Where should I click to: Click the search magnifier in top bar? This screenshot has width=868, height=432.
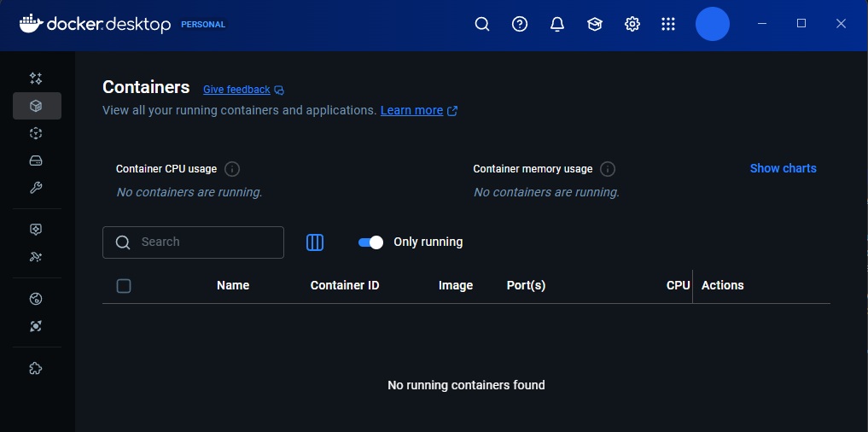[482, 24]
